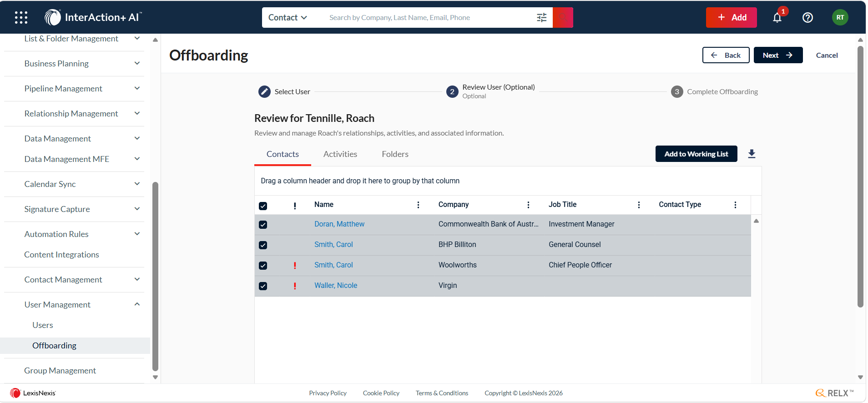Open Waller, Nicole contact link

tap(336, 286)
